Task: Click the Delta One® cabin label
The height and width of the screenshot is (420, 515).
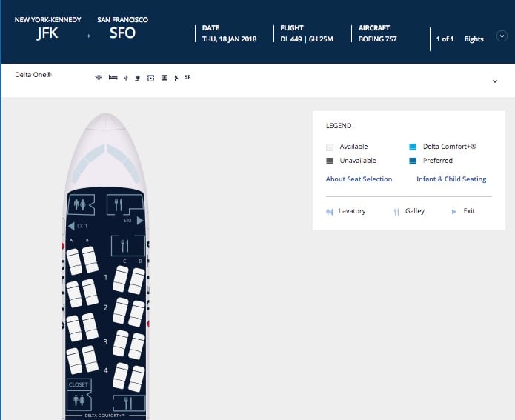Action: click(x=33, y=75)
